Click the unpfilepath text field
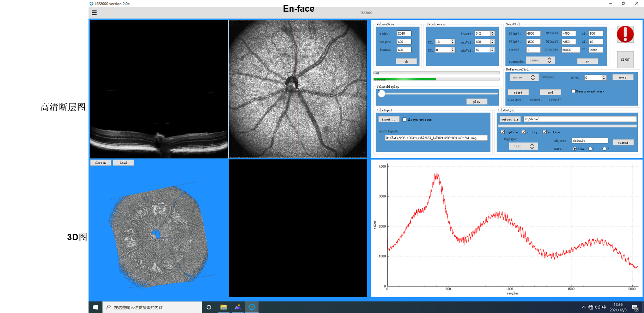 pos(437,138)
